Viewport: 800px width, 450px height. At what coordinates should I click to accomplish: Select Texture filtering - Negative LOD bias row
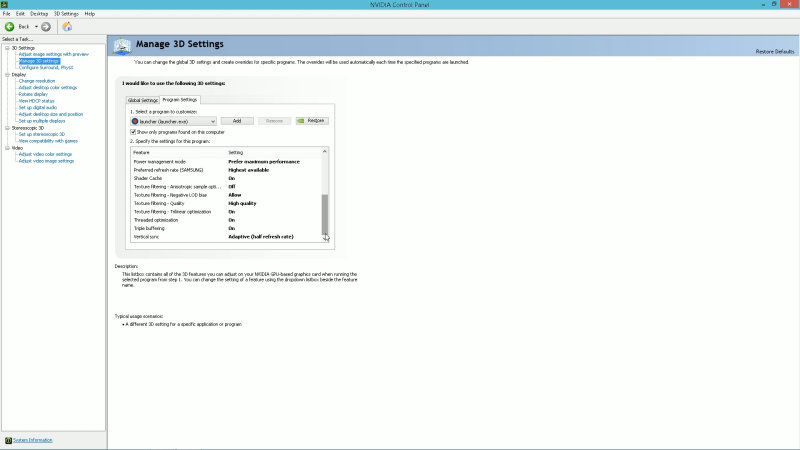[x=226, y=195]
